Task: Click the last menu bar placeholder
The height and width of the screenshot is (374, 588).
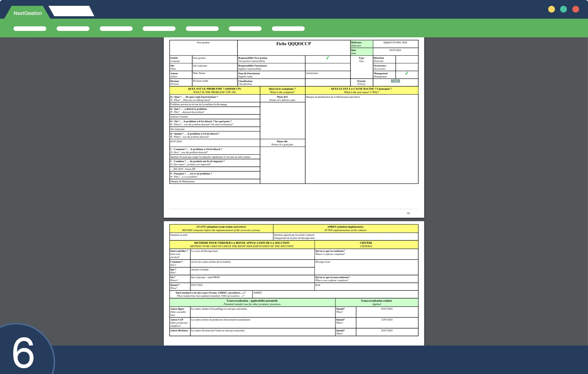Action: [288, 29]
